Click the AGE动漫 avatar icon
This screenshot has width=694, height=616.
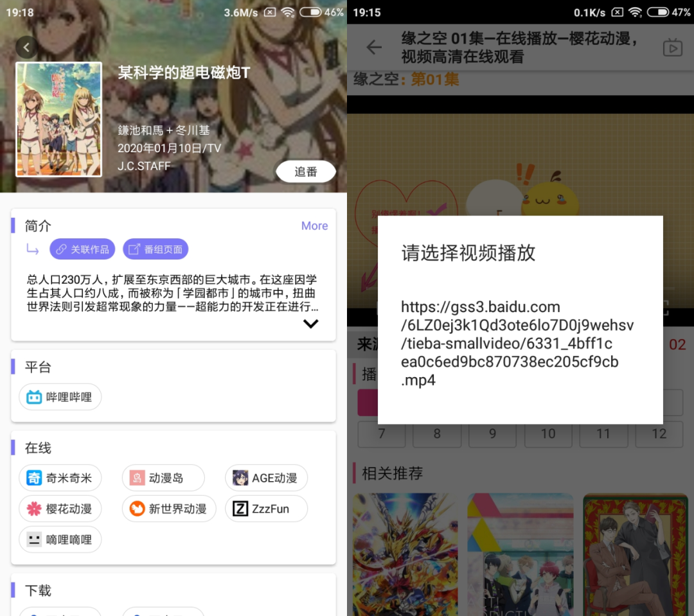click(x=240, y=478)
